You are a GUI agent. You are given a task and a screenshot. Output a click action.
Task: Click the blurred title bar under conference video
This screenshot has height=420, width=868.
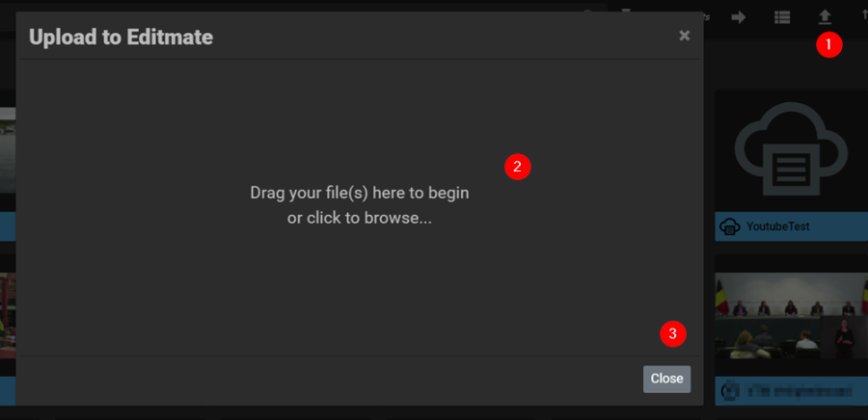(x=791, y=391)
